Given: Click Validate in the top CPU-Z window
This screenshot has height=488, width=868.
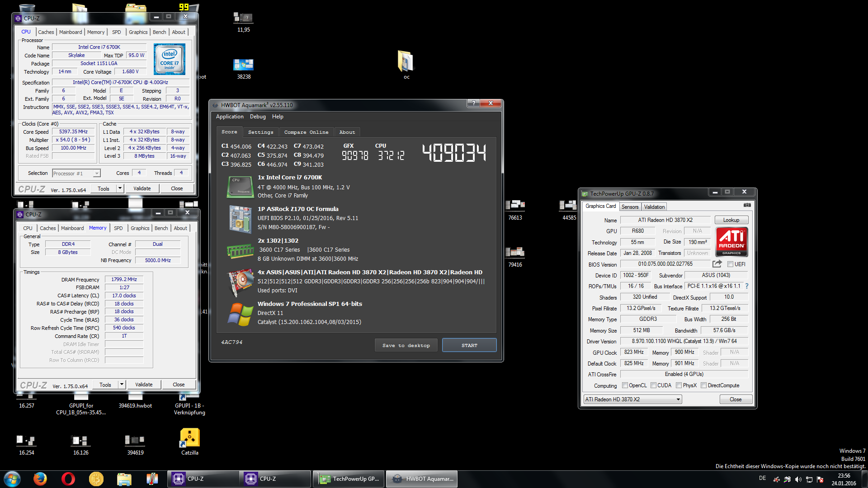Looking at the screenshot, I should pos(142,188).
